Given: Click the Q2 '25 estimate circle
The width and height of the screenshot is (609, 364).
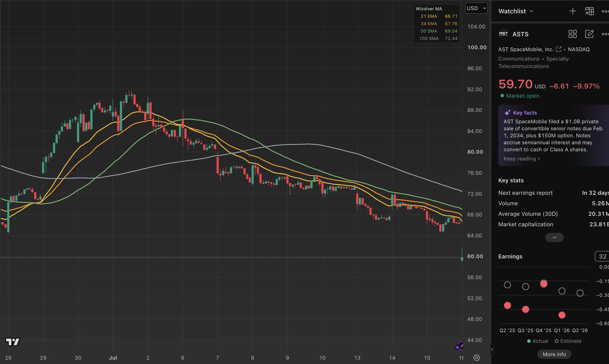Looking at the screenshot, I should pos(507,285).
